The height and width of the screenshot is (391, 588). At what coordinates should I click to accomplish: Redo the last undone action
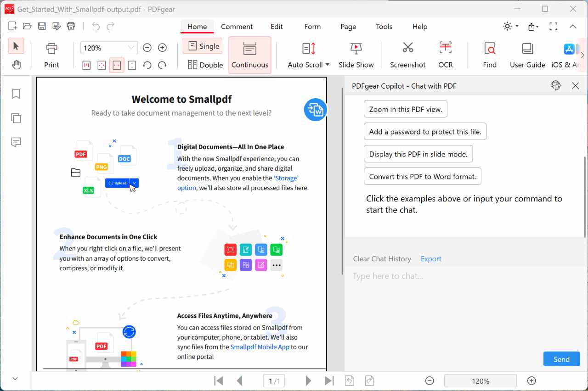[x=110, y=26]
